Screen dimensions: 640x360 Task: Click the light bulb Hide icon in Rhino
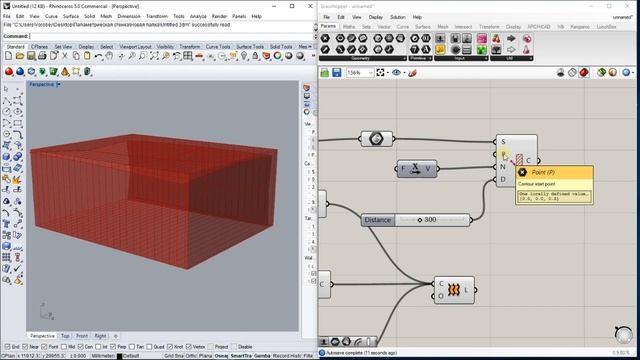coord(244,56)
